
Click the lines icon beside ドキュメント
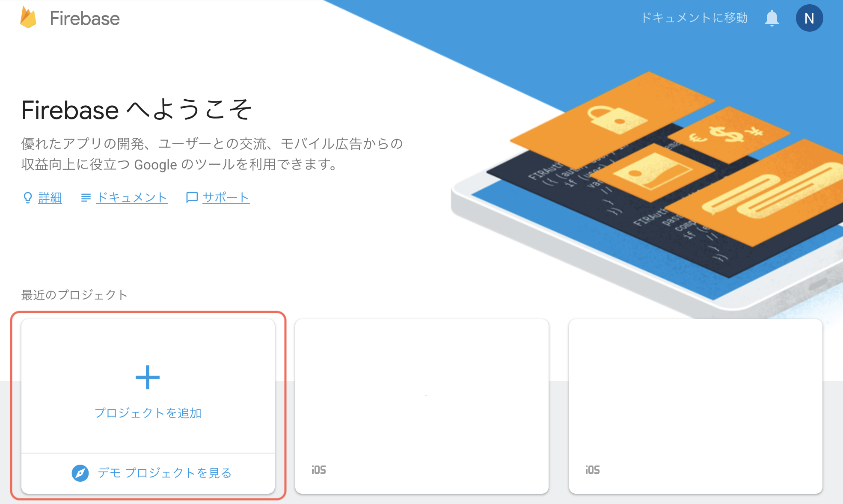pyautogui.click(x=86, y=198)
